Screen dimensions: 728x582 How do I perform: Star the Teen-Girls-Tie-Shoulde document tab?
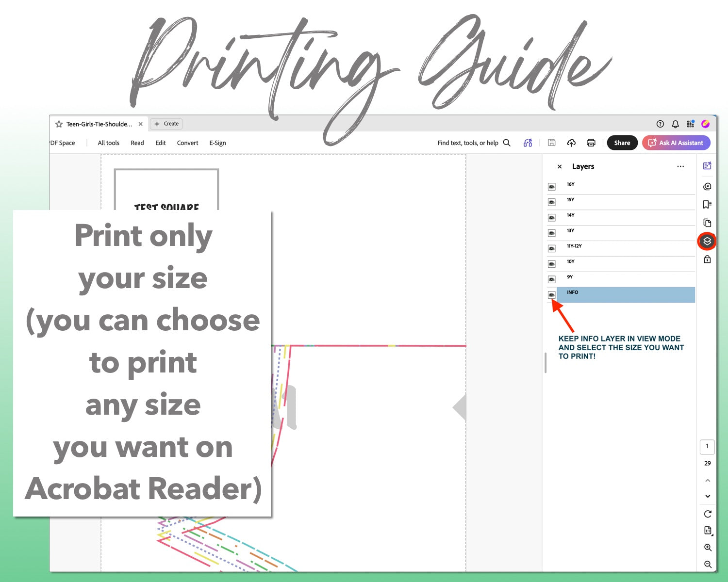coord(59,124)
